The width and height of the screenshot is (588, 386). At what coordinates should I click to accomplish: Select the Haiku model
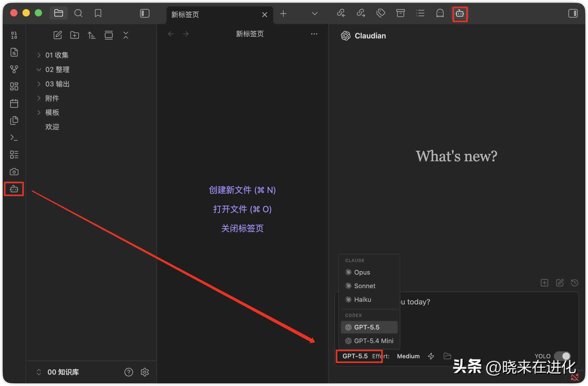tap(369, 299)
